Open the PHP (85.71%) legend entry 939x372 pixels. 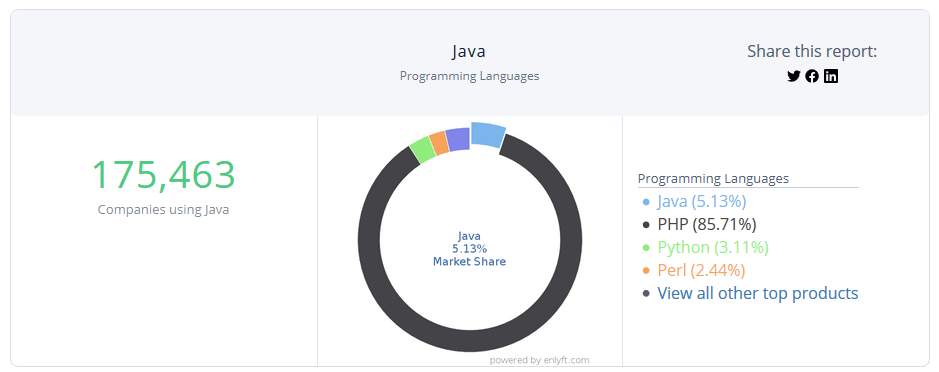point(707,225)
